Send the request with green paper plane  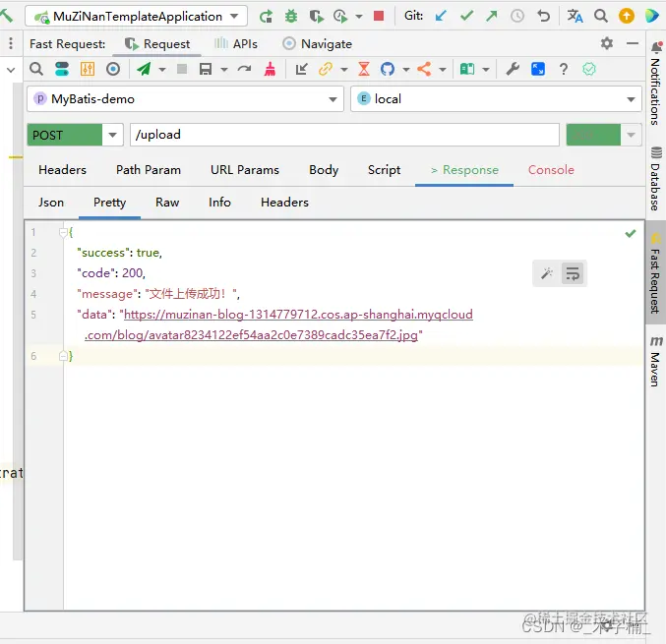(144, 69)
